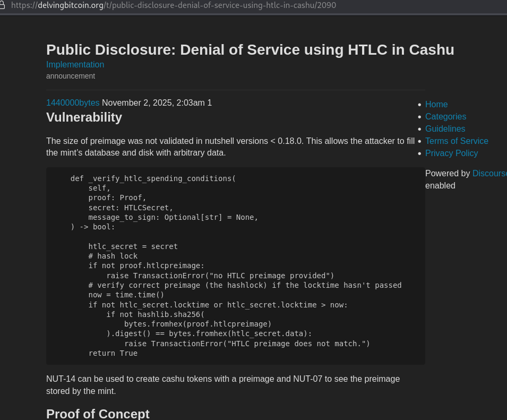Click paragraph 'The size of preimage was not validated'
The height and width of the screenshot is (420, 507).
click(230, 147)
